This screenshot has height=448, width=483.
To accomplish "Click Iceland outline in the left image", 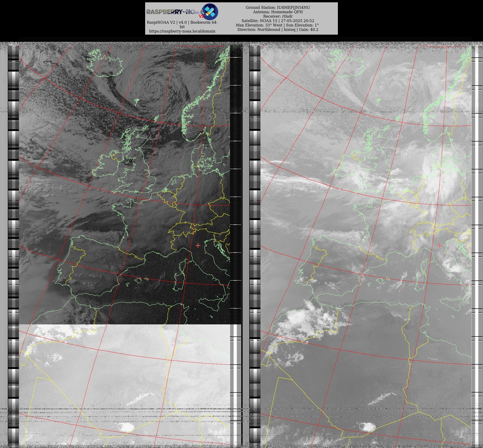I will point(105,63).
